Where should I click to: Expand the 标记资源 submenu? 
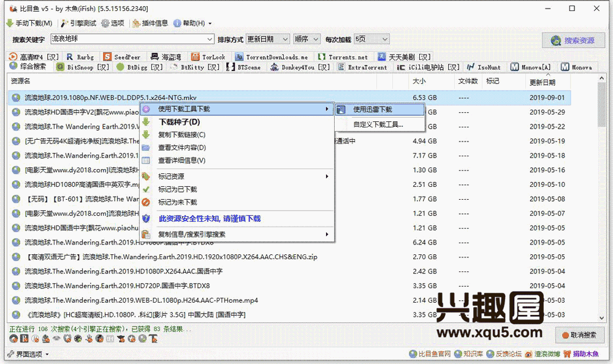(x=237, y=176)
